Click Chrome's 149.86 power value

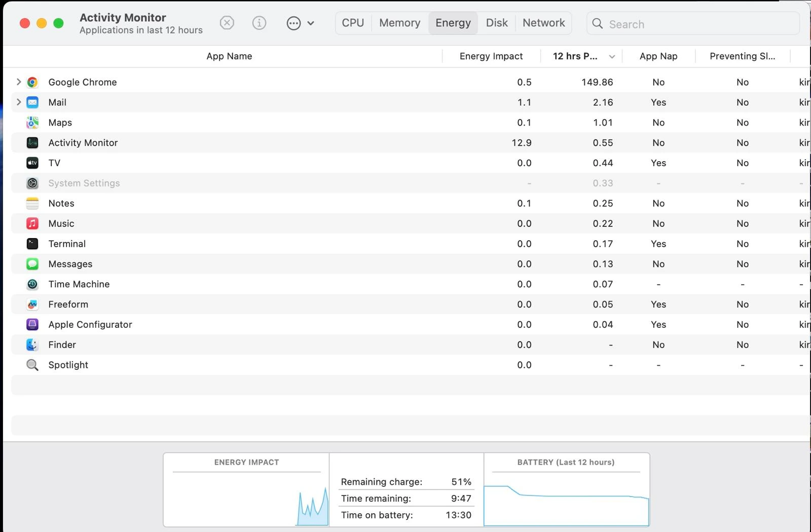coord(597,82)
